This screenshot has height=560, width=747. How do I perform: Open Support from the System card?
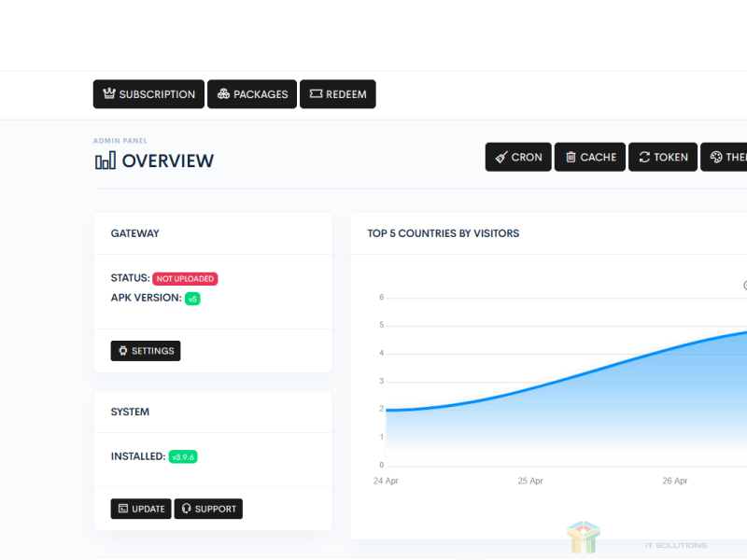[x=208, y=509]
